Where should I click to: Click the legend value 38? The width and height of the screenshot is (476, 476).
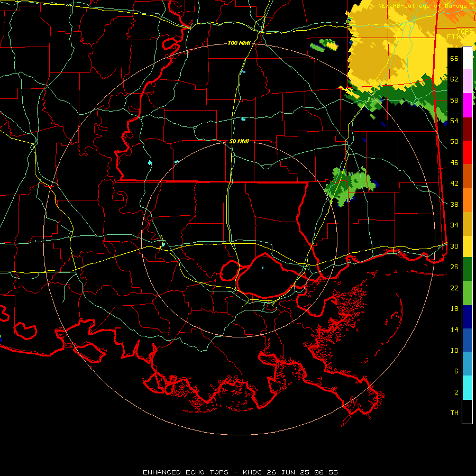454,204
